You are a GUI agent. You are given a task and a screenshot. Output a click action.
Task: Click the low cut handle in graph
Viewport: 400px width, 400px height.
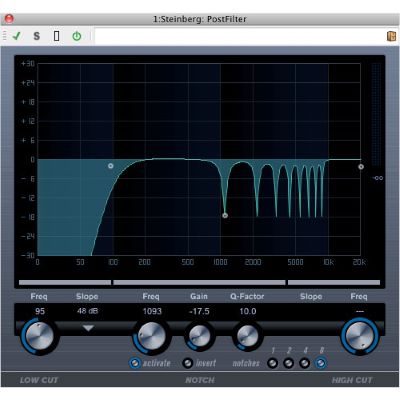[x=111, y=166]
